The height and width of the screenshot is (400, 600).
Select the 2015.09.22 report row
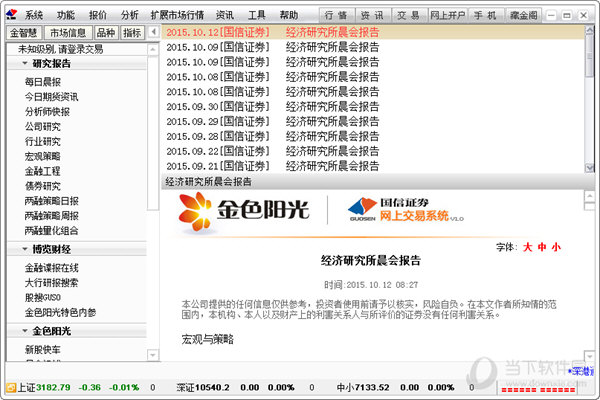tap(373, 151)
